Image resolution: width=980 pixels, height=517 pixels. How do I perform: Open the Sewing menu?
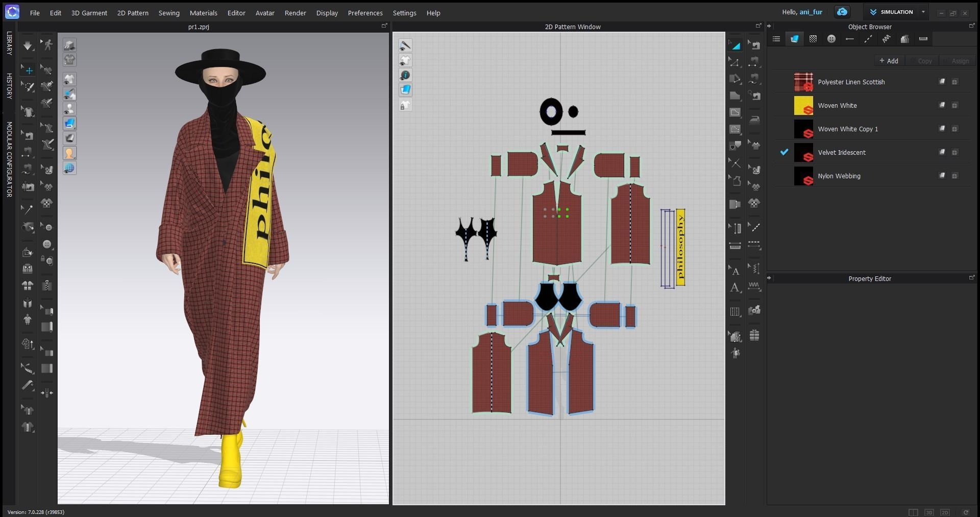(x=169, y=13)
